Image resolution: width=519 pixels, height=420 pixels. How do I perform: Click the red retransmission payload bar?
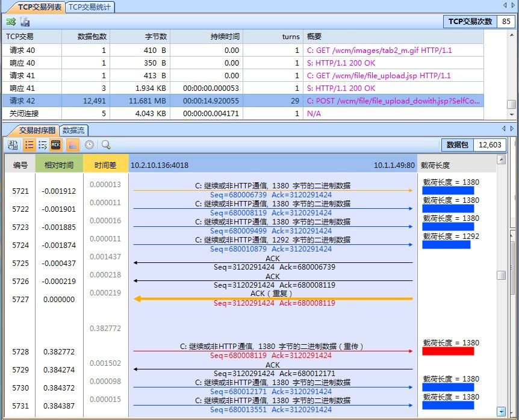(448, 351)
